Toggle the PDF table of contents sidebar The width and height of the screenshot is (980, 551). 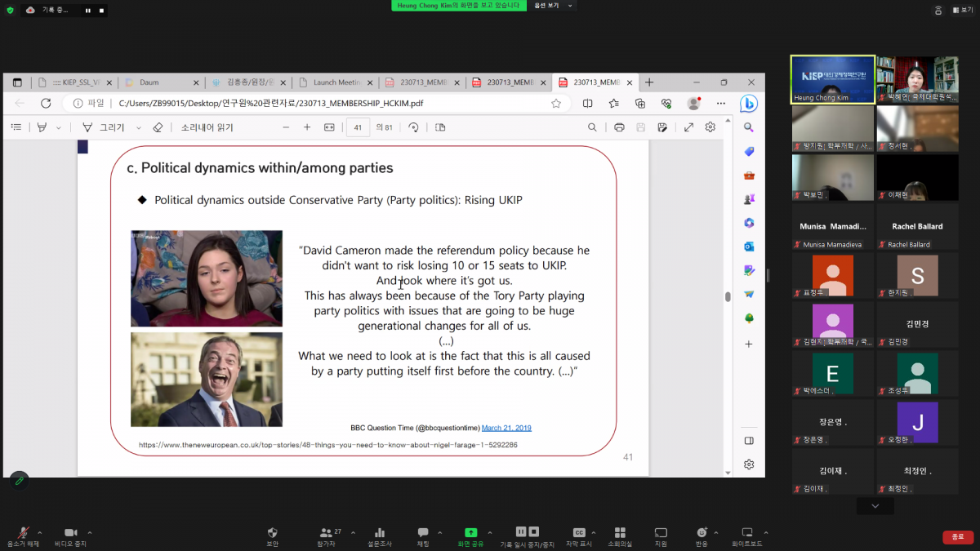16,127
